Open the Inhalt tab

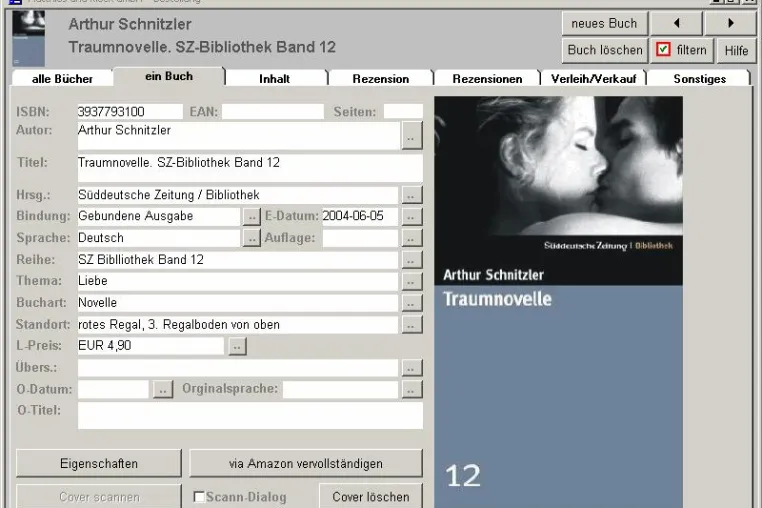(275, 79)
